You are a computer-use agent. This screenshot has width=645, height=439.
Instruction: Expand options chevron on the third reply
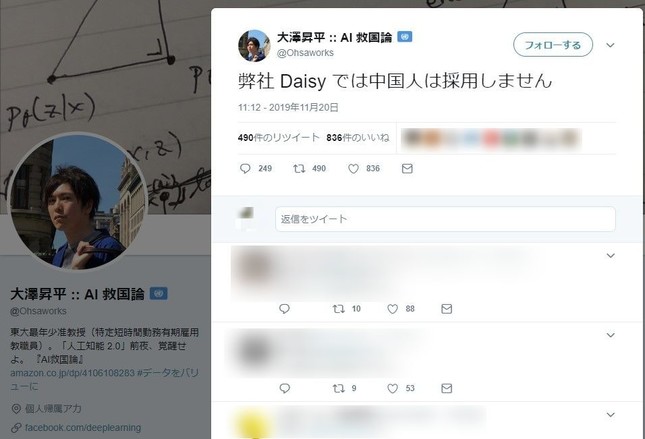point(610,415)
